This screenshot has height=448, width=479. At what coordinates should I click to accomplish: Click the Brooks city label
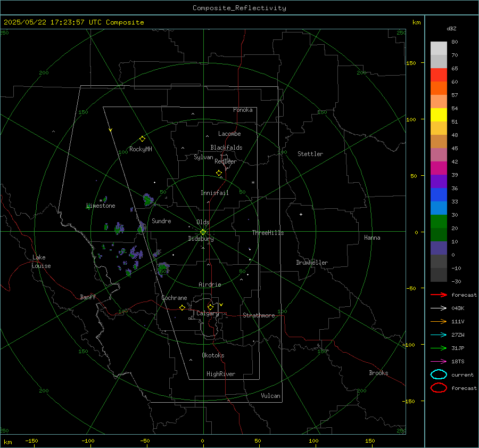tap(378, 373)
